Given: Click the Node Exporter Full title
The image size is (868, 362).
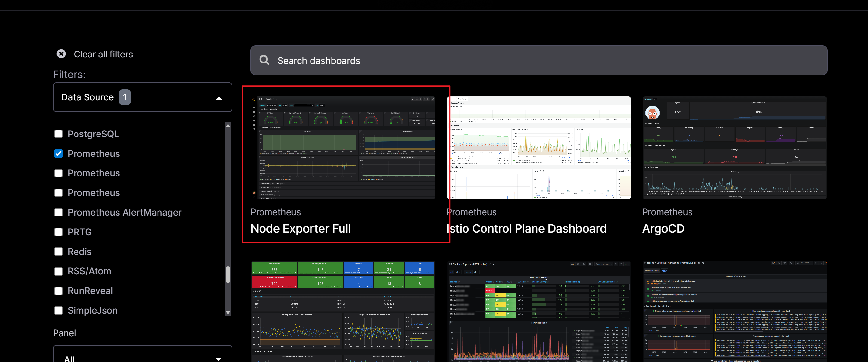Looking at the screenshot, I should tap(301, 229).
